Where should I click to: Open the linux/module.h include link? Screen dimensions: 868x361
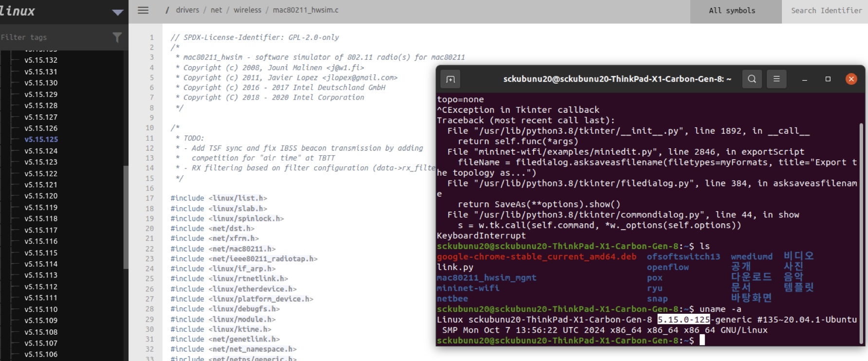tap(242, 319)
